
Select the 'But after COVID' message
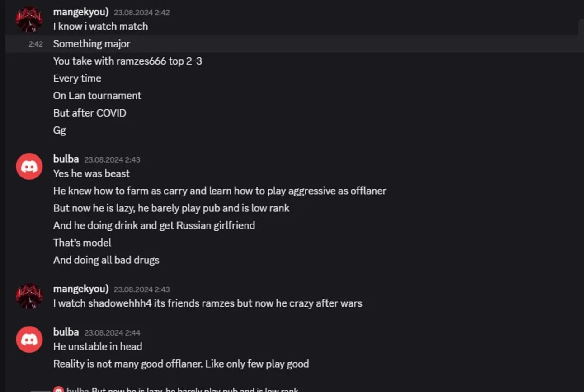pos(89,113)
